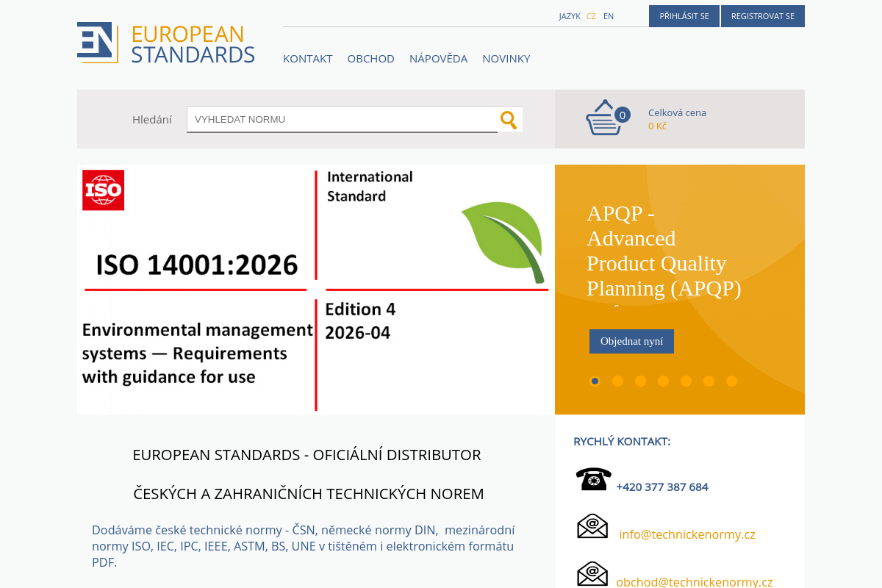Image resolution: width=882 pixels, height=588 pixels.
Task: Click the Celková cena label
Action: click(677, 112)
